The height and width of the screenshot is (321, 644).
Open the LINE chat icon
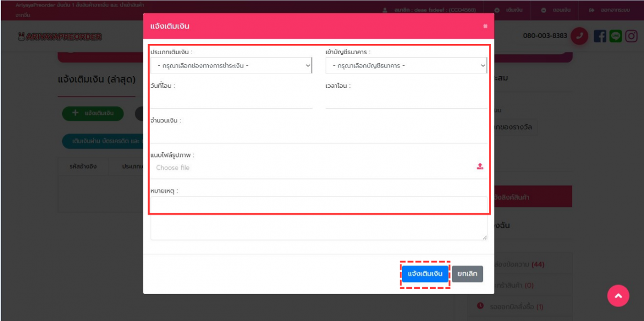[616, 36]
